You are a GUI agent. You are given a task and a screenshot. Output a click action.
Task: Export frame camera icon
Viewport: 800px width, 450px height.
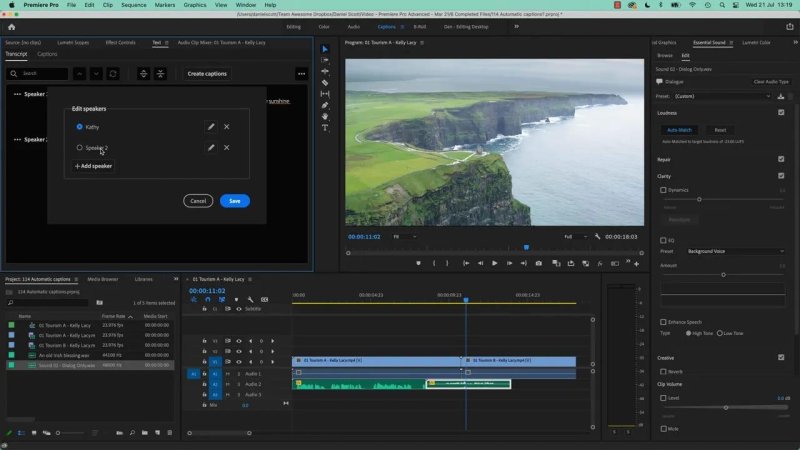coord(538,263)
